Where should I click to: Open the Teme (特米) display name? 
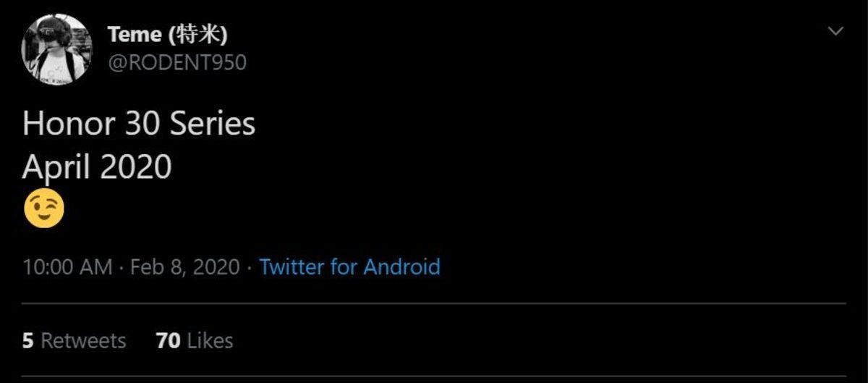click(169, 33)
